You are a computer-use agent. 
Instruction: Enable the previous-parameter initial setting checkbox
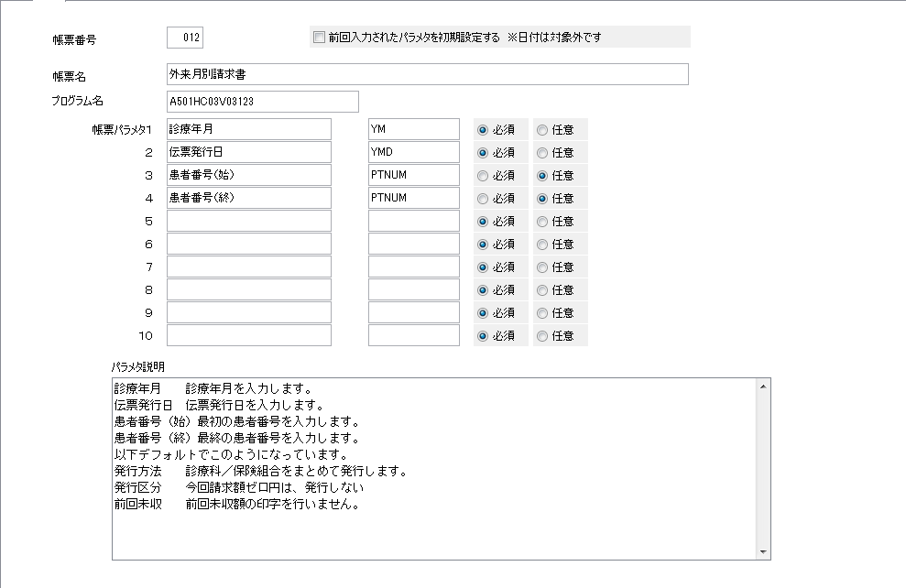[x=319, y=38]
